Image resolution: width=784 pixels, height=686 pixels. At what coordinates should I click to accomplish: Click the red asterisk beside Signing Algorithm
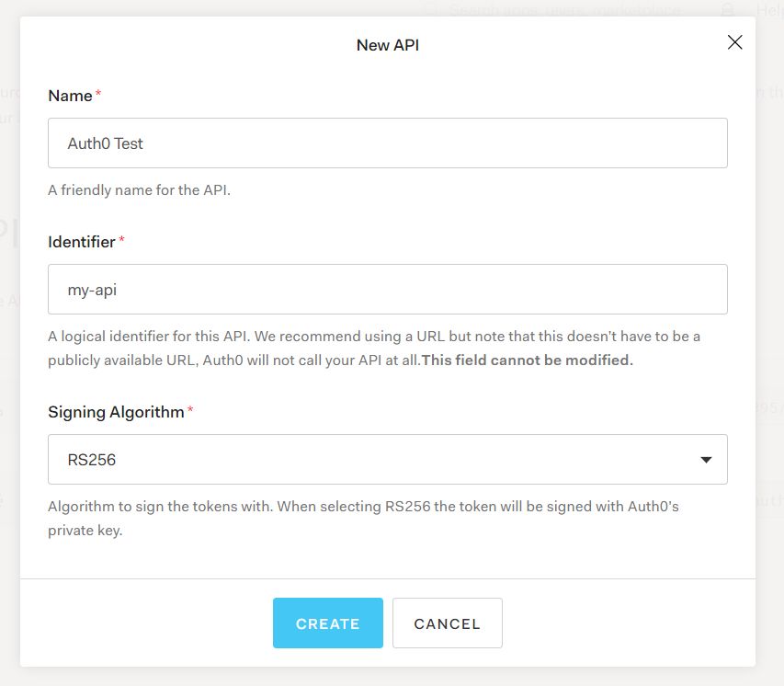point(190,411)
